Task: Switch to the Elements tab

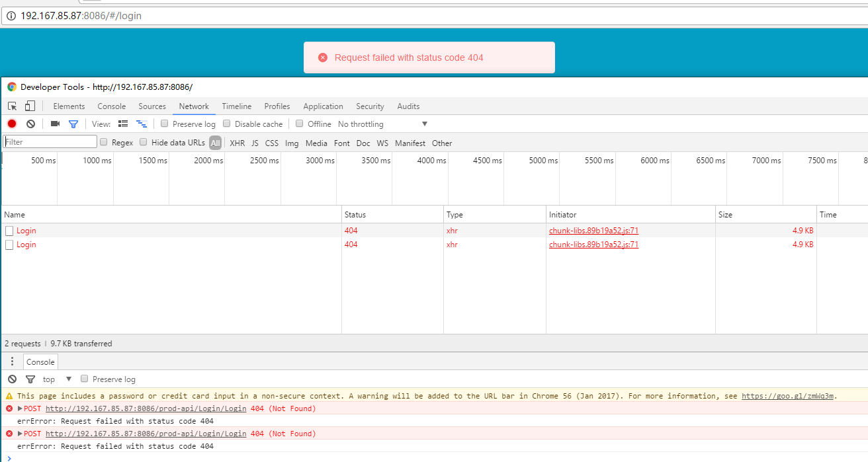Action: coord(69,106)
